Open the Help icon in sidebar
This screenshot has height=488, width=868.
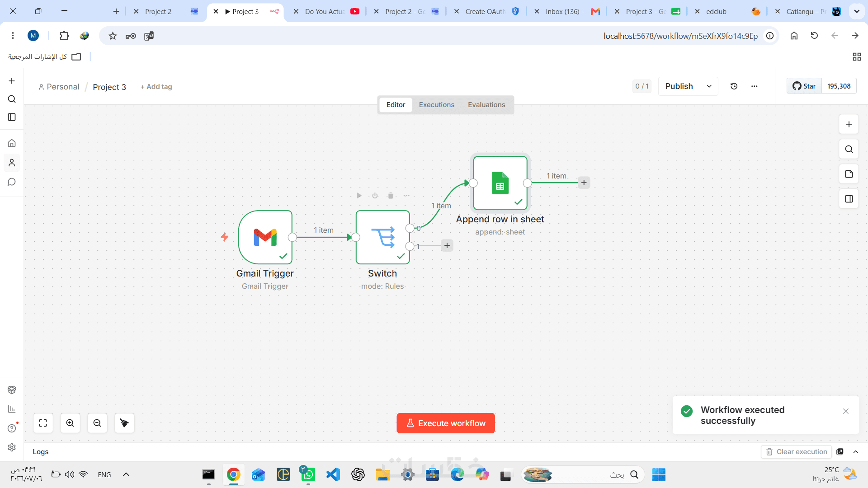12,428
